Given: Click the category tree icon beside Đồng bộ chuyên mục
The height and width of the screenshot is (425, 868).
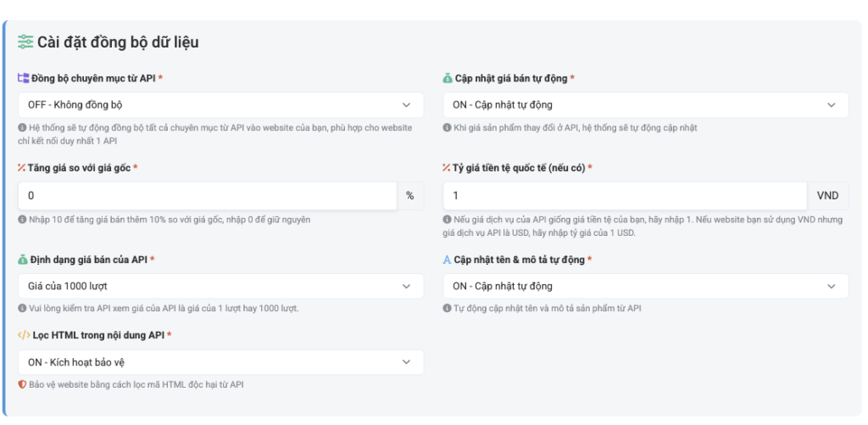Looking at the screenshot, I should tap(23, 78).
